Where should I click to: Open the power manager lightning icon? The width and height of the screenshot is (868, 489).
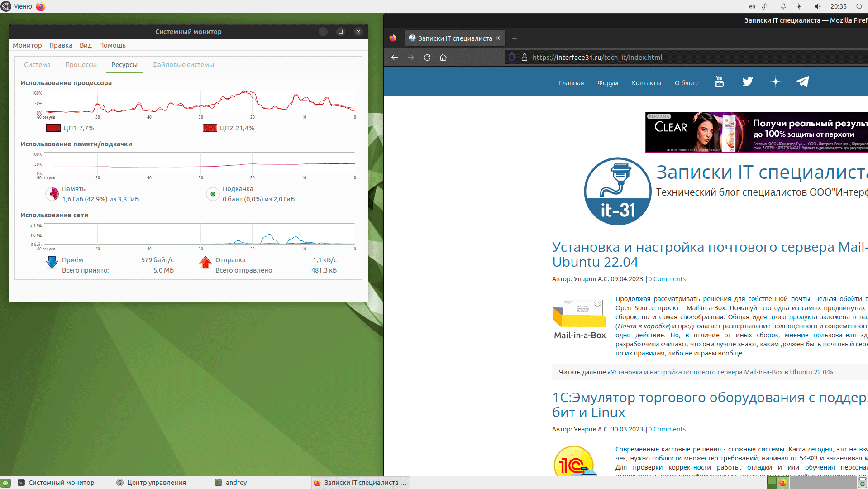tap(799, 6)
